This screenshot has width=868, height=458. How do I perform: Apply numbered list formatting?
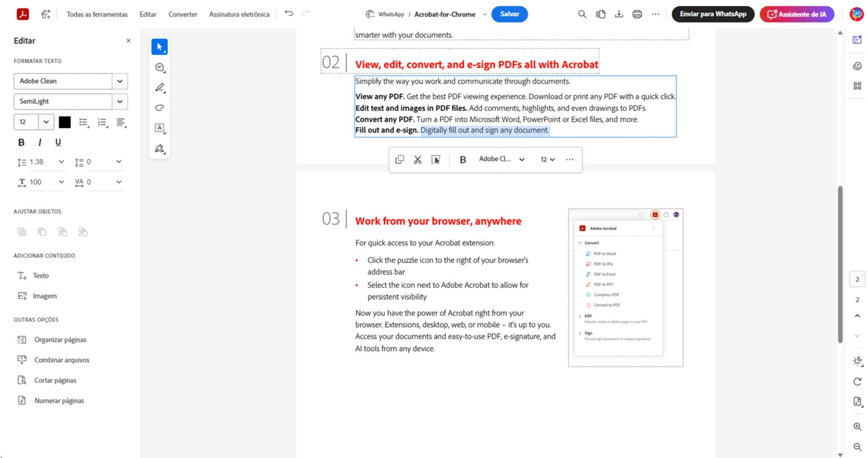[103, 123]
